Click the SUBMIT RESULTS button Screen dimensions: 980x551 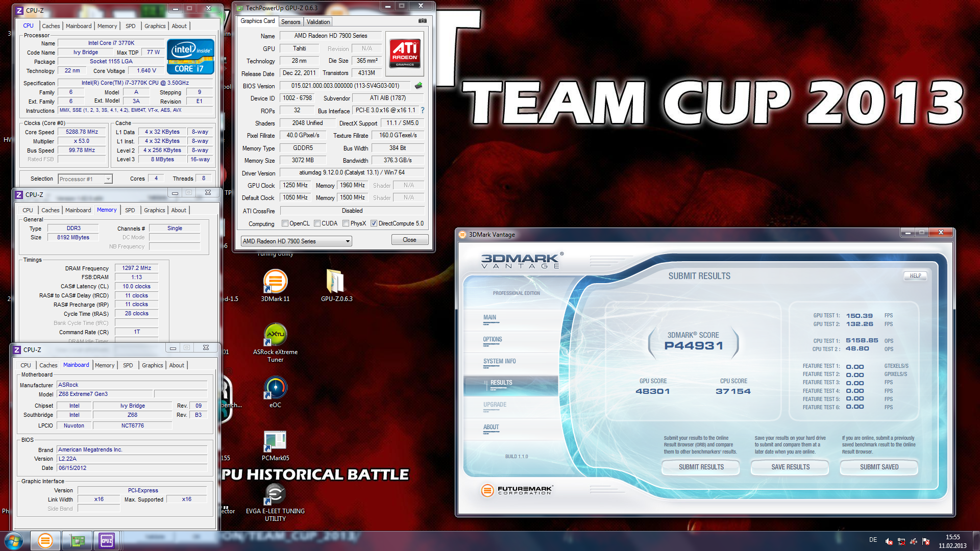701,467
